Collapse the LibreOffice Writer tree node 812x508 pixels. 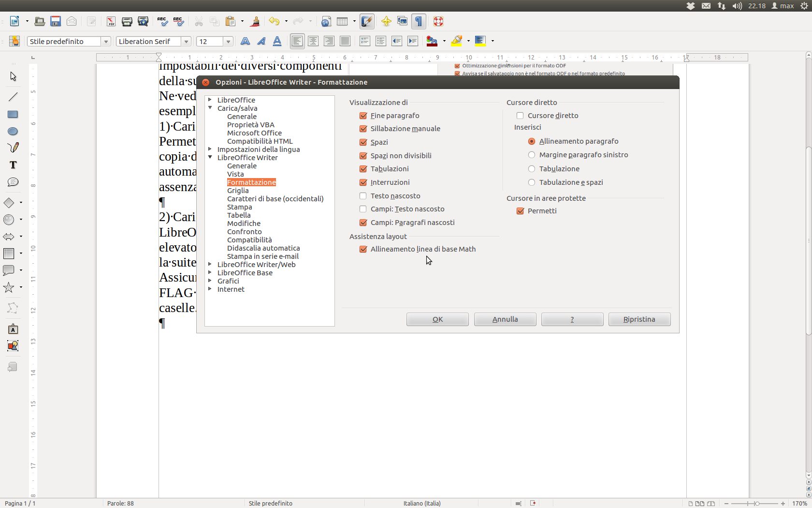click(210, 157)
